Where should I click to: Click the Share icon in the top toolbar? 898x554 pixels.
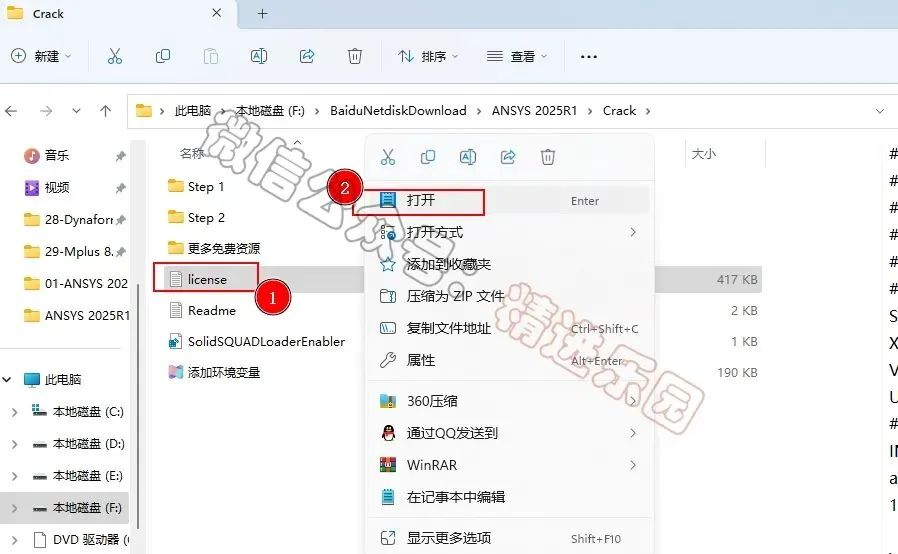(307, 56)
